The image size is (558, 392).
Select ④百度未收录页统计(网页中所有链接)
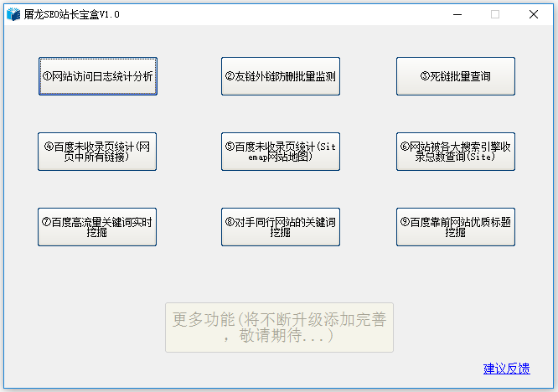coord(97,152)
